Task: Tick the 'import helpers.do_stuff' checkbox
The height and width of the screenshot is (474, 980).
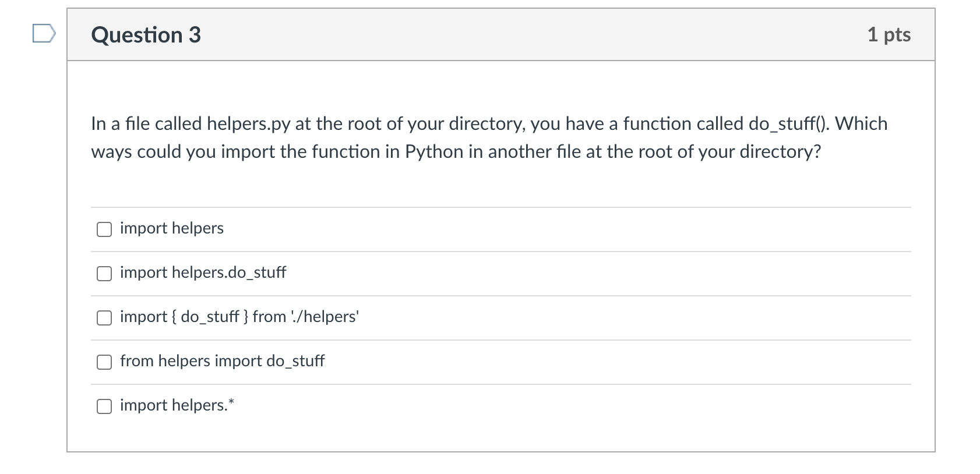Action: point(104,274)
